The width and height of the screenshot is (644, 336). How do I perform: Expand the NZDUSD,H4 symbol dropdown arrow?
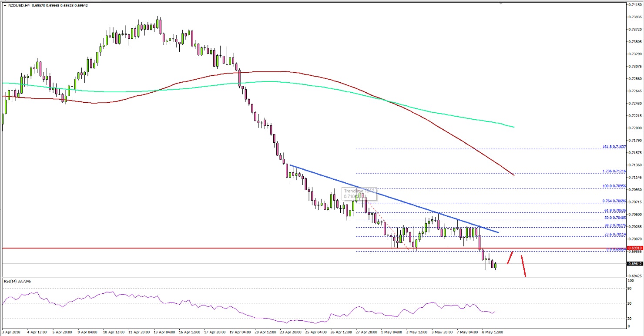tap(4, 6)
